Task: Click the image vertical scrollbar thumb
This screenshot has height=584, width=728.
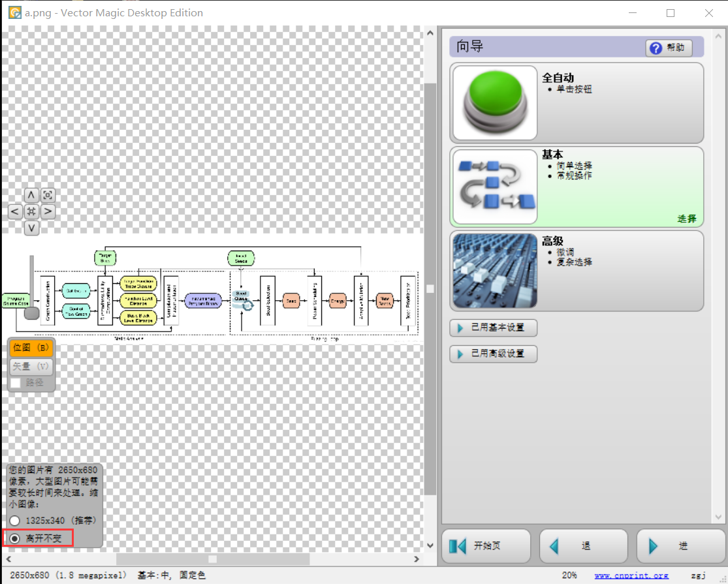Action: pyautogui.click(x=430, y=288)
